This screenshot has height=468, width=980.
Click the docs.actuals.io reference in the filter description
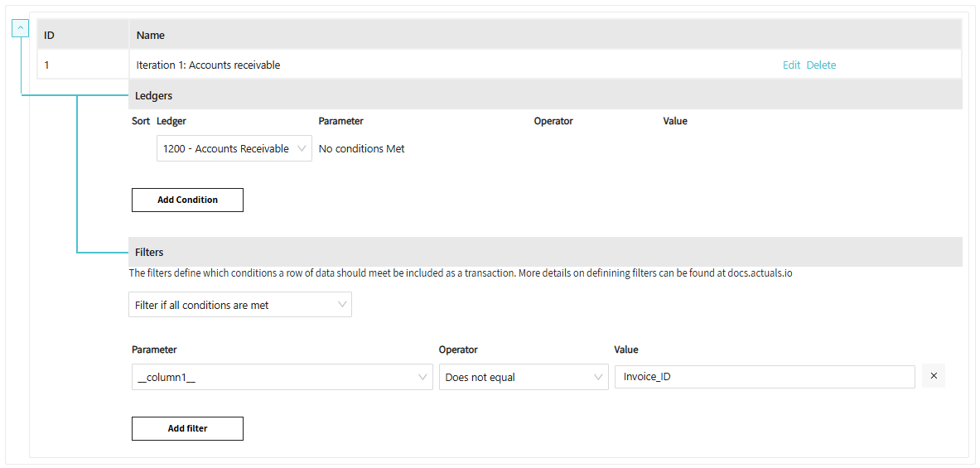click(760, 273)
